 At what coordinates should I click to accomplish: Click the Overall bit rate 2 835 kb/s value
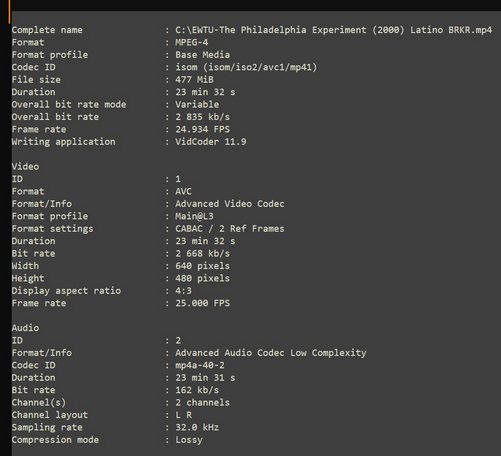tap(202, 117)
